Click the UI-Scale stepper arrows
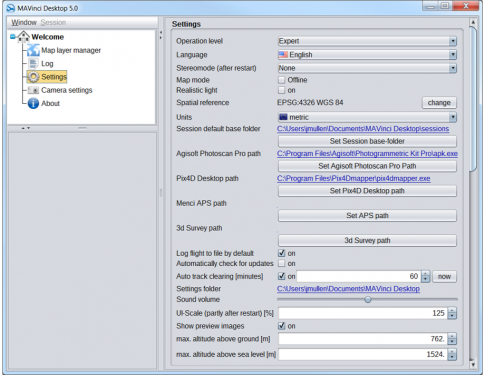Screen dimensions: 485x375 pos(452,313)
